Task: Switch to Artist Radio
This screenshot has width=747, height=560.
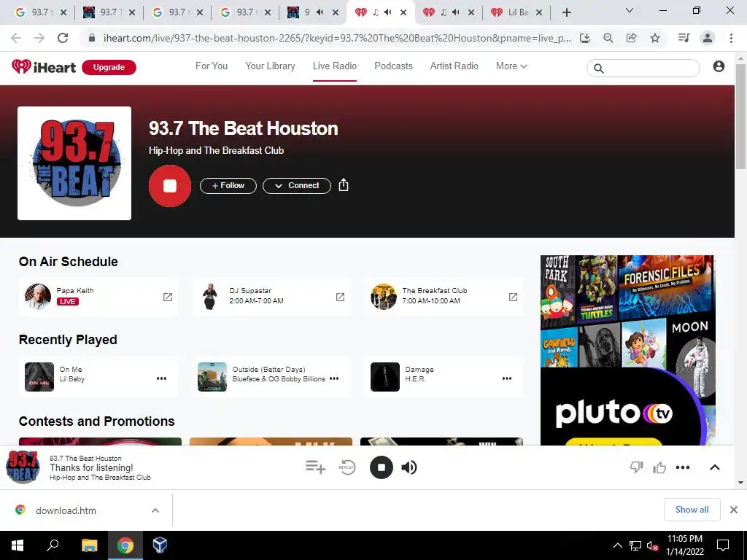Action: (x=454, y=66)
